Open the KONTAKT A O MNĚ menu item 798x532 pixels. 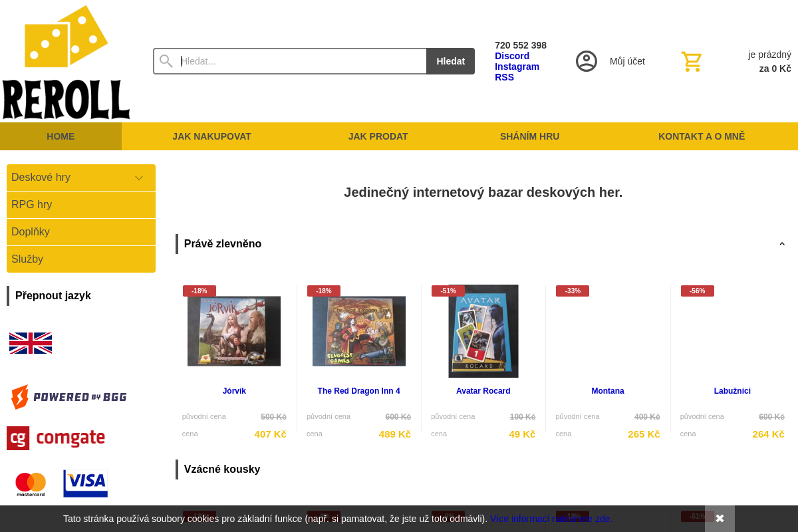pos(702,136)
